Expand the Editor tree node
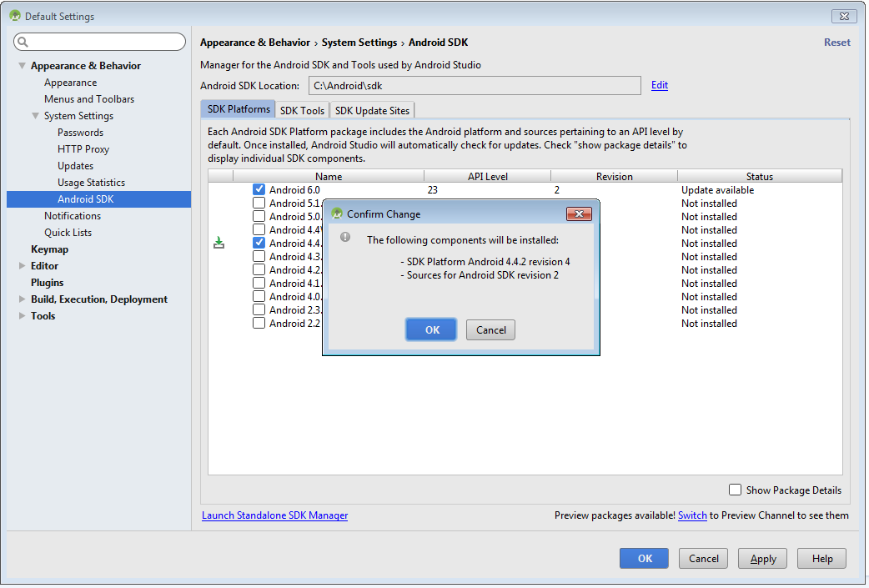Viewport: 869px width, 588px height. (x=23, y=265)
